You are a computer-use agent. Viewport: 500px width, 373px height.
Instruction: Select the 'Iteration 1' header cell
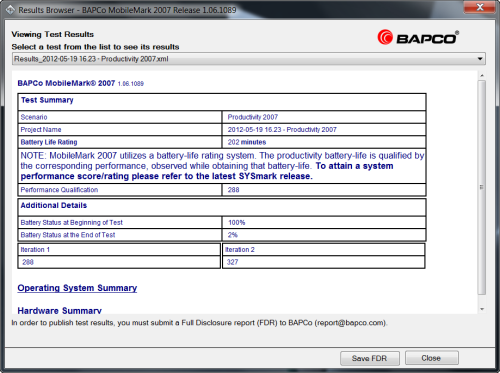[119, 250]
